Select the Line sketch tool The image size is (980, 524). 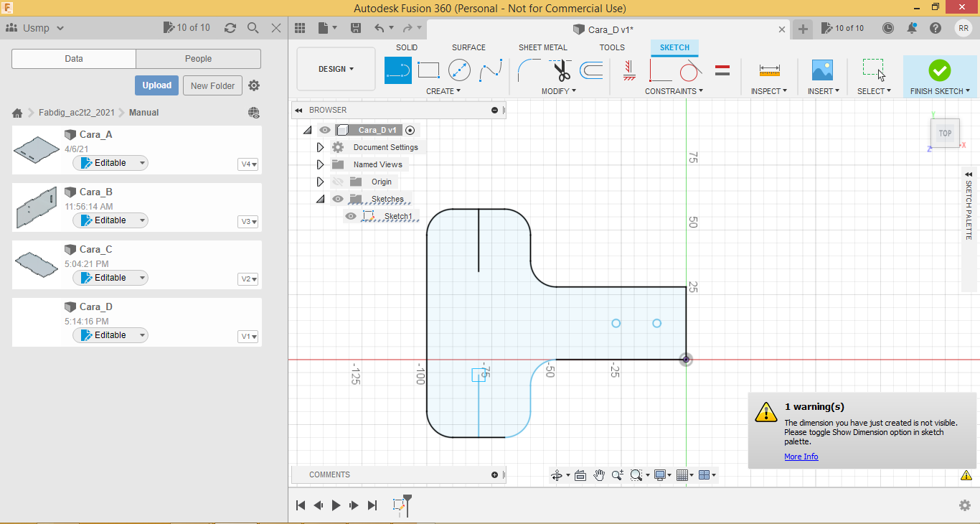pos(398,70)
